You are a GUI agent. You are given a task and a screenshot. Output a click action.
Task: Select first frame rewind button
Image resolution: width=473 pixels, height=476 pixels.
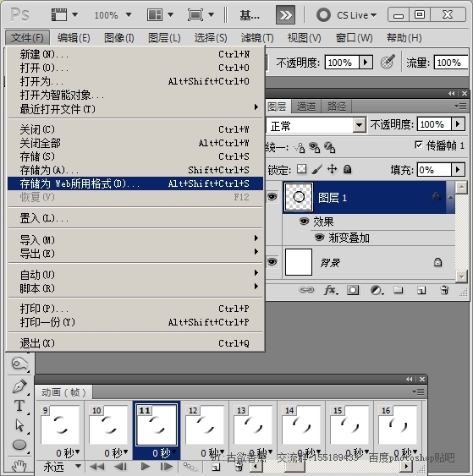97,466
